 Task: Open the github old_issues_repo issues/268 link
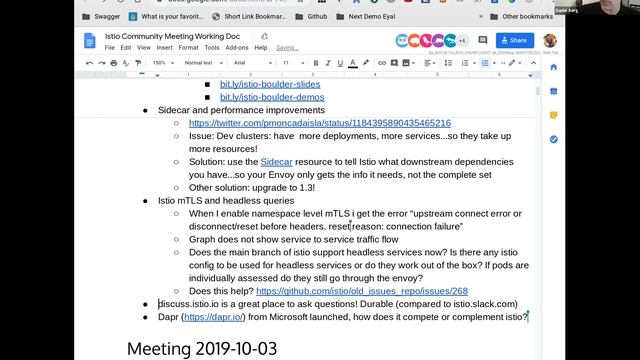point(362,291)
